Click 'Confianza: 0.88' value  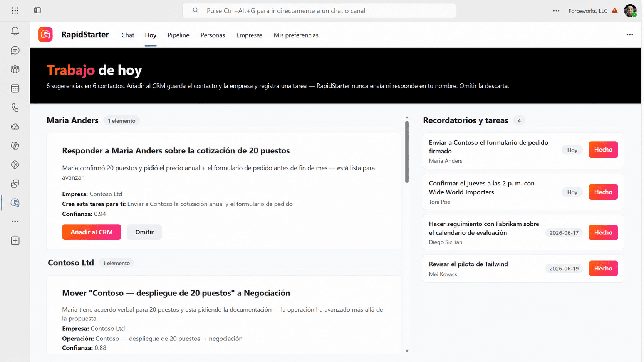(84, 348)
